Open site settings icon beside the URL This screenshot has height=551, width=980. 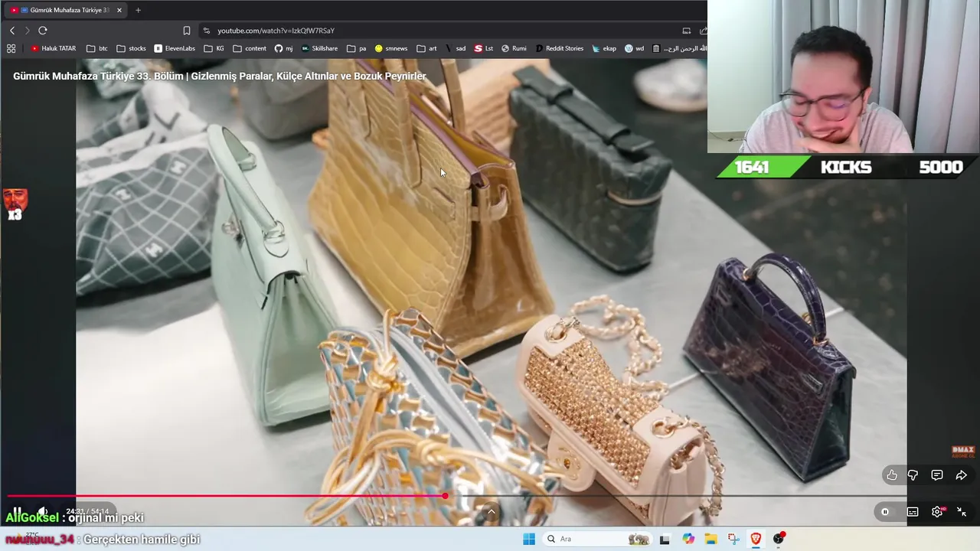pos(206,31)
